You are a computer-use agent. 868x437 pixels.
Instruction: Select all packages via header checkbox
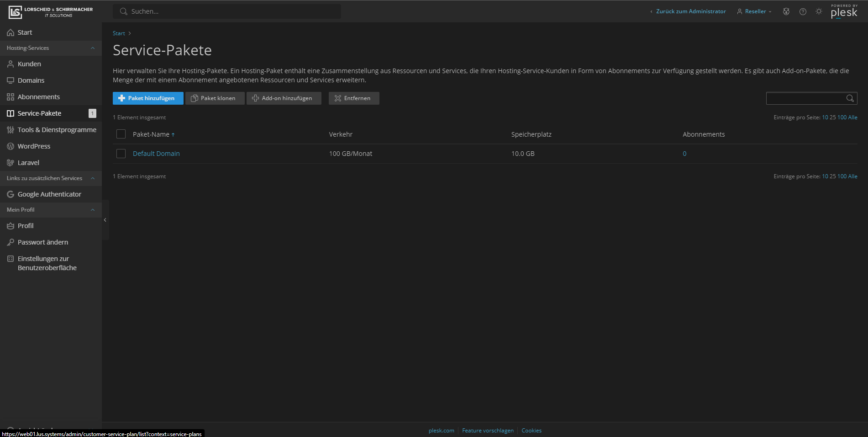121,134
